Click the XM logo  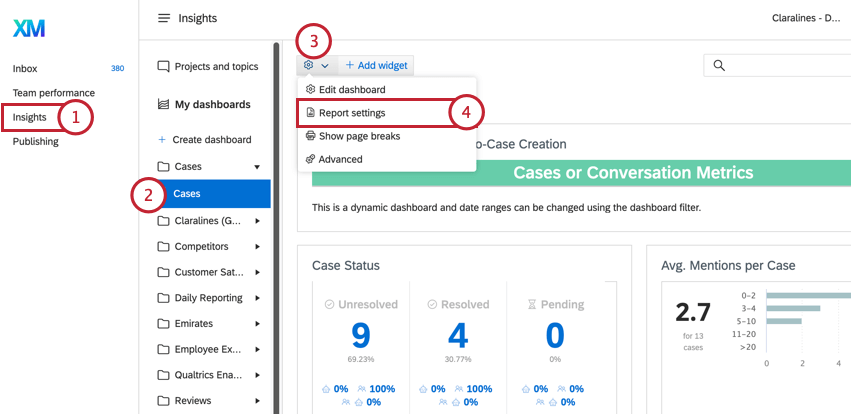[29, 29]
